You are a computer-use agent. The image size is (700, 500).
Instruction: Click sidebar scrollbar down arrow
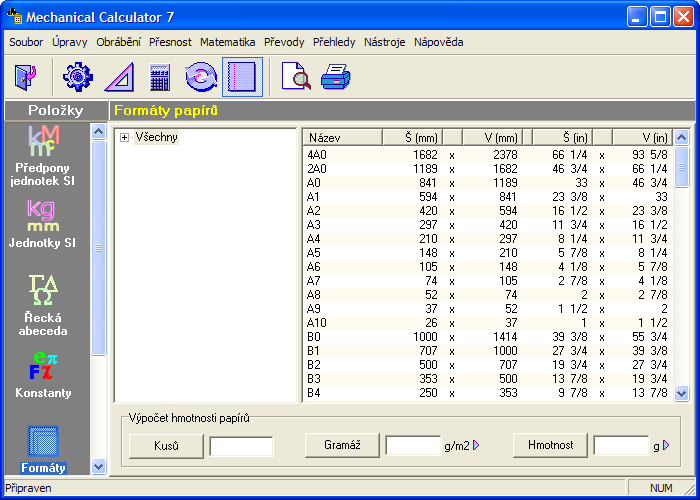coord(98,467)
